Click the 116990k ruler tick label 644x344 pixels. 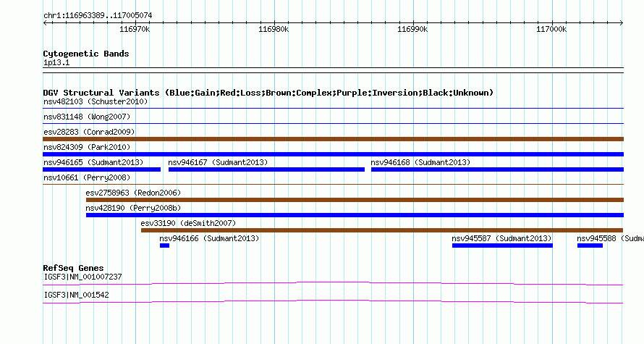pos(412,30)
